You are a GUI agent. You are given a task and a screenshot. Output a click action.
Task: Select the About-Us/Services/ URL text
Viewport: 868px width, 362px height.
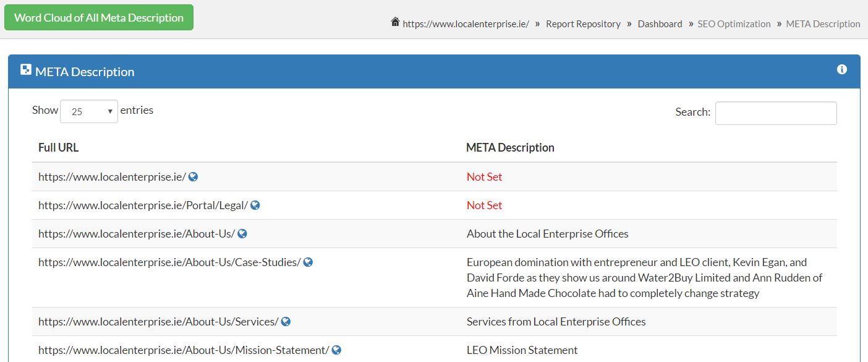(x=158, y=321)
